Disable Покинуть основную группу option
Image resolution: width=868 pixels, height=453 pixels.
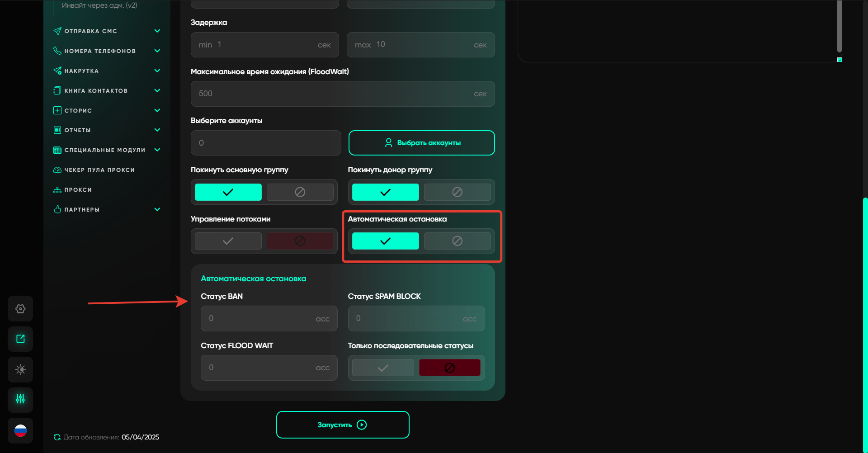300,192
